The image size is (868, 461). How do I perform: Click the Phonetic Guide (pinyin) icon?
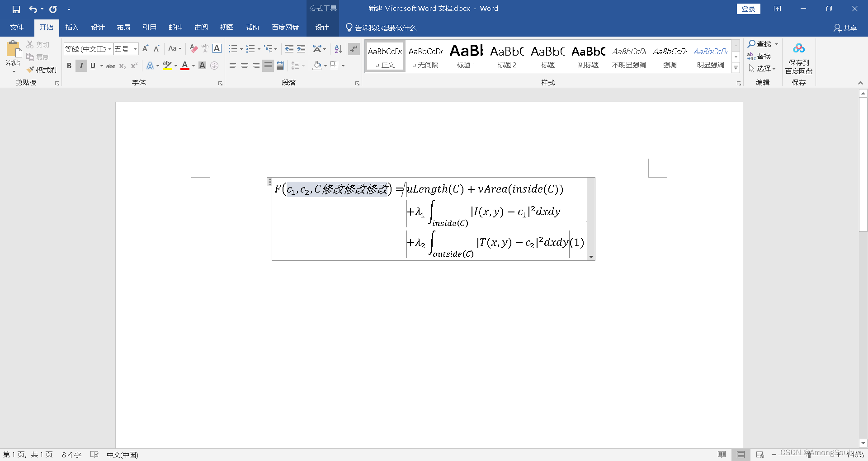coord(205,48)
